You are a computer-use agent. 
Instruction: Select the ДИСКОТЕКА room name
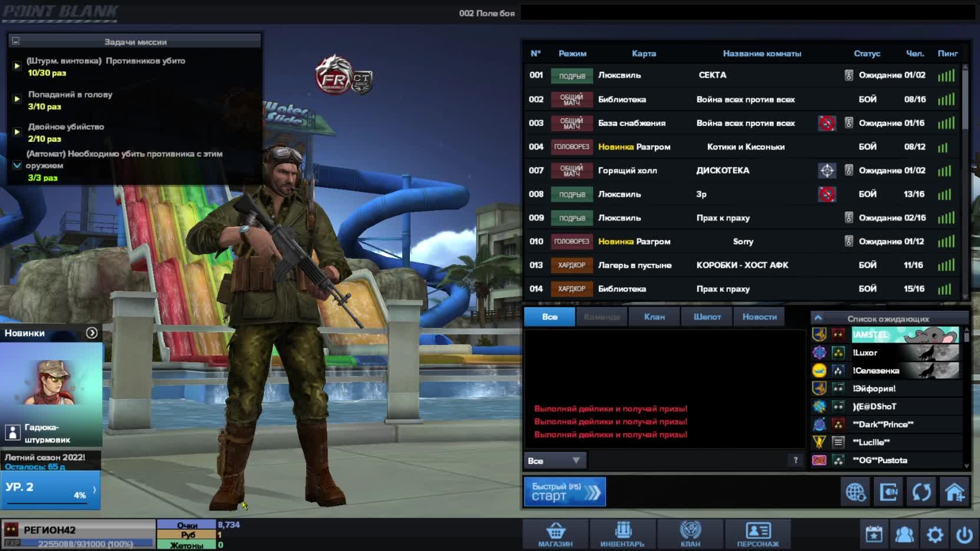[723, 171]
